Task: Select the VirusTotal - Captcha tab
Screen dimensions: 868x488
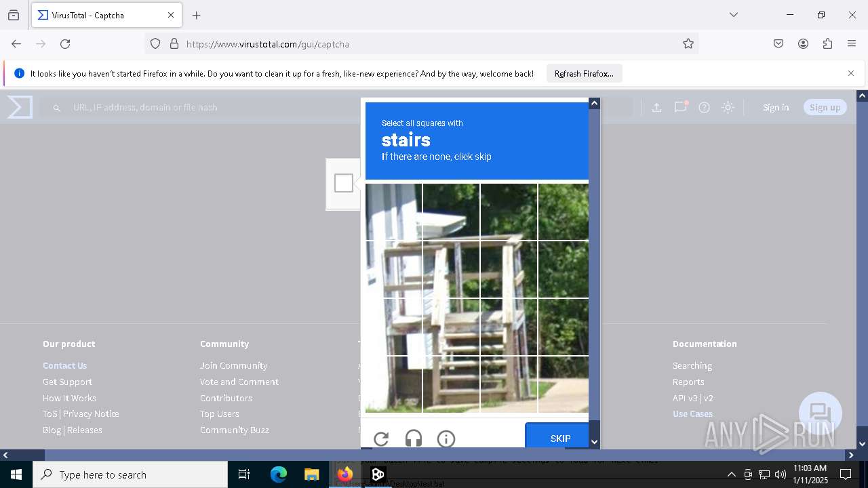Action: 106,15
